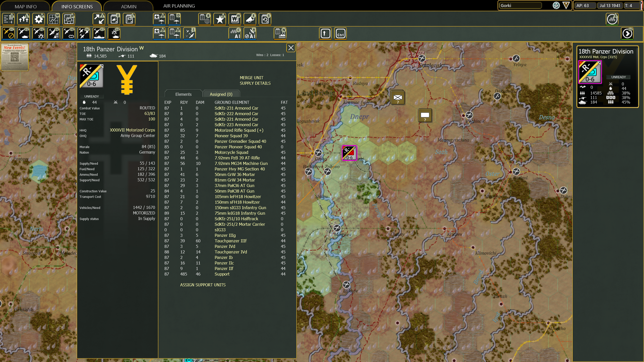Image resolution: width=644 pixels, height=362 pixels.
Task: Open the Preferences gear icon
Action: [39, 19]
